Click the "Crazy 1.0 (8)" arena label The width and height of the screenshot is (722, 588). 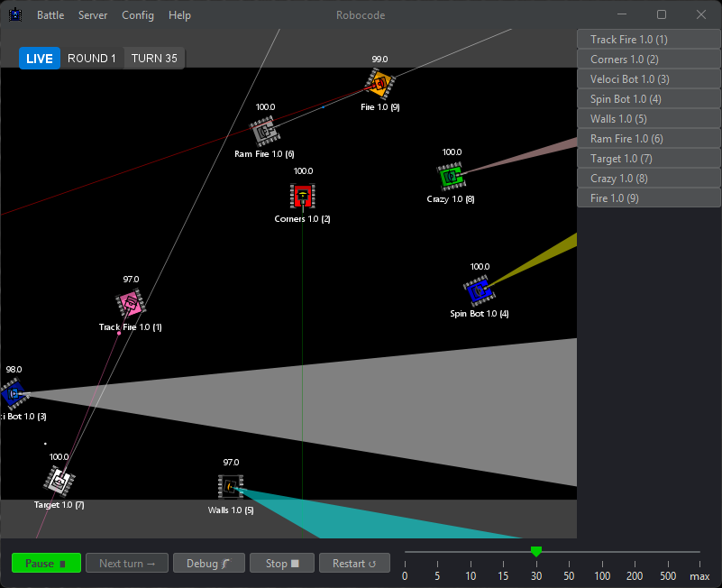tap(451, 199)
